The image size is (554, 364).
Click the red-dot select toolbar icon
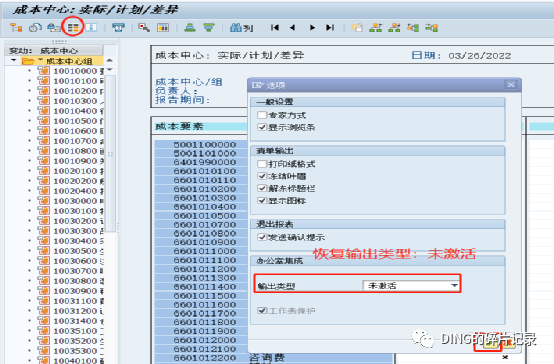(x=144, y=28)
